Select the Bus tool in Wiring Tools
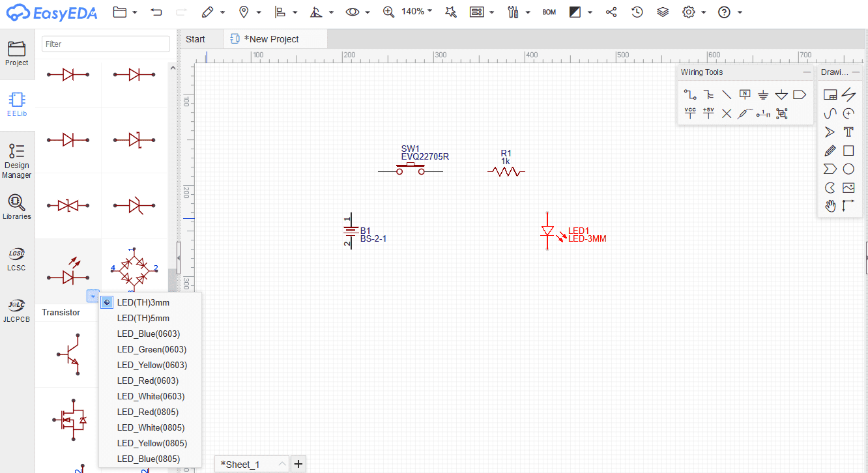Screen dimensions: 868x473 [x=708, y=94]
